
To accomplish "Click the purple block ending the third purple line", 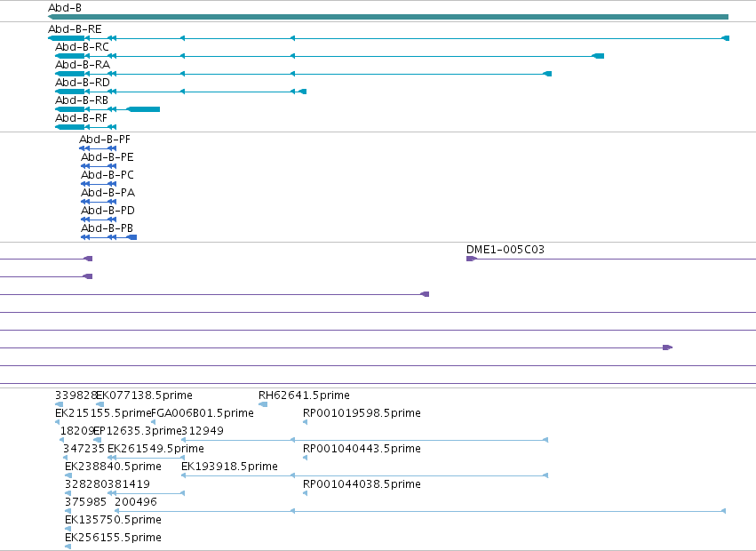I will 425,294.
